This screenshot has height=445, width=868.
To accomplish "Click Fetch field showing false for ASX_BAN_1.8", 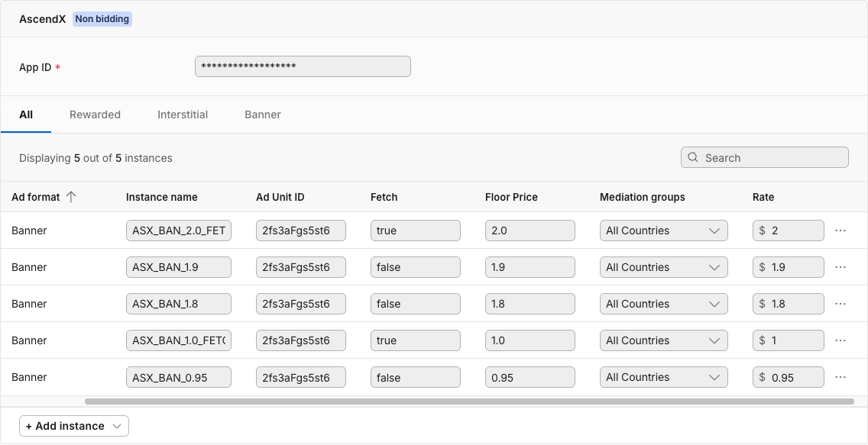I will click(x=415, y=304).
